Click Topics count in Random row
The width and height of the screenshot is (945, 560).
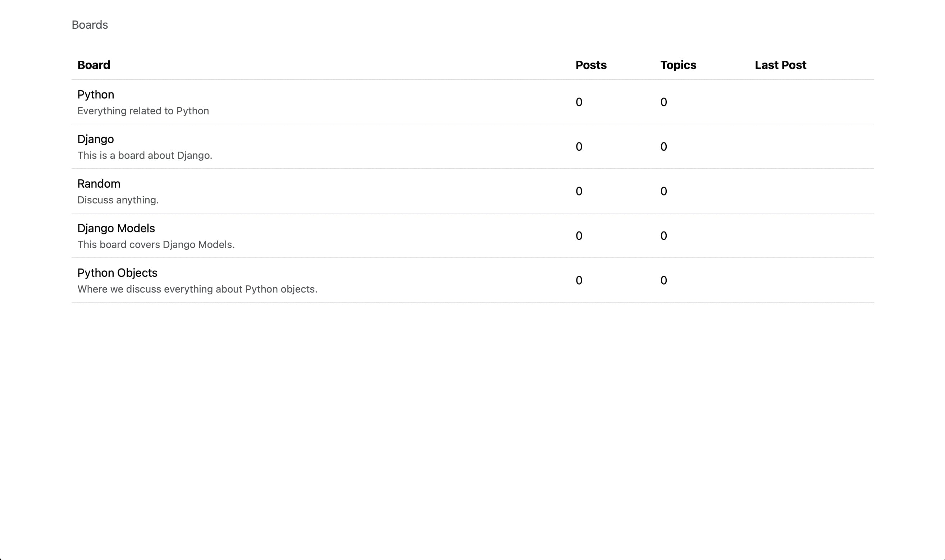click(663, 191)
